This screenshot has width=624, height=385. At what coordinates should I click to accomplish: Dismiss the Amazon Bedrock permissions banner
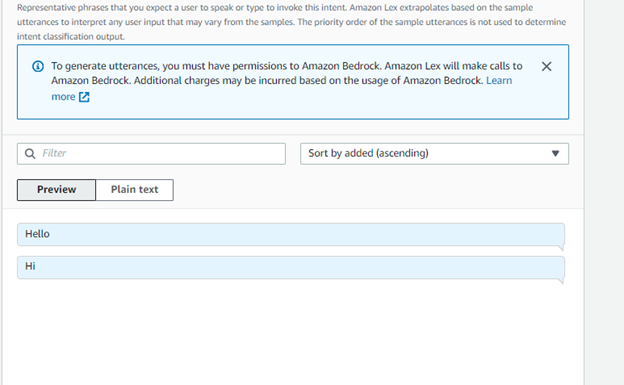(546, 66)
